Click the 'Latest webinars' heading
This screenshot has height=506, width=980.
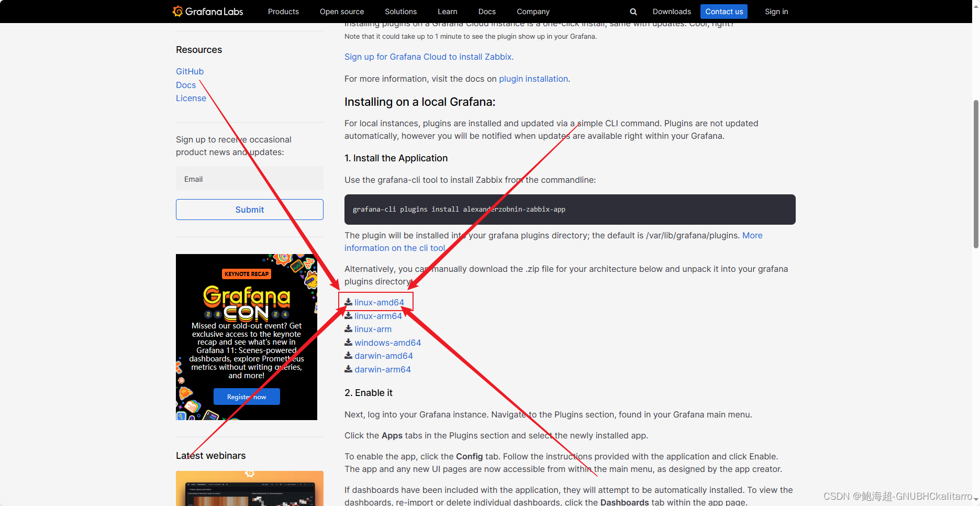(x=210, y=456)
